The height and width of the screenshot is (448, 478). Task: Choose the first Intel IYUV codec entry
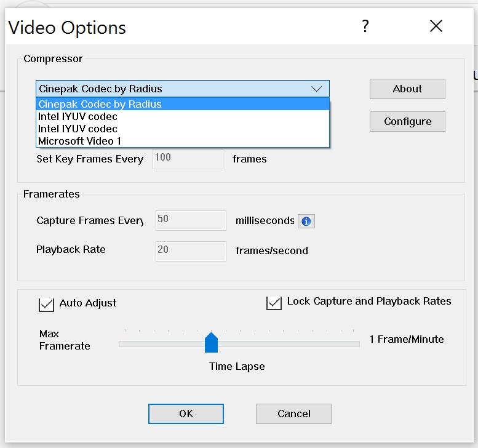pyautogui.click(x=78, y=116)
